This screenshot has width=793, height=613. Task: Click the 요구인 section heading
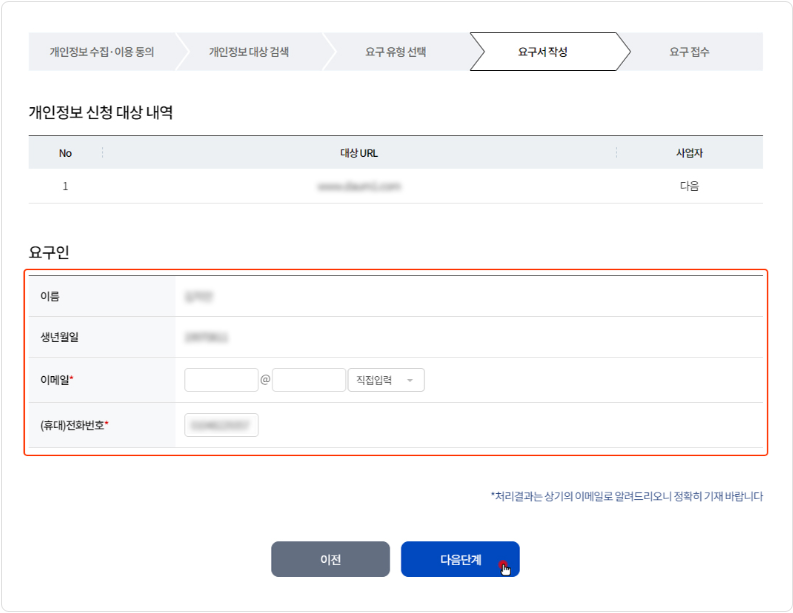pyautogui.click(x=49, y=252)
